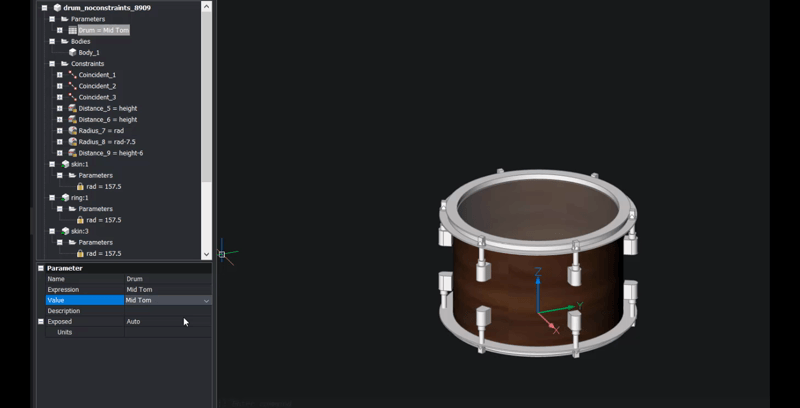The width and height of the screenshot is (800, 408).
Task: Collapse the Exposed property group
Action: click(x=41, y=322)
